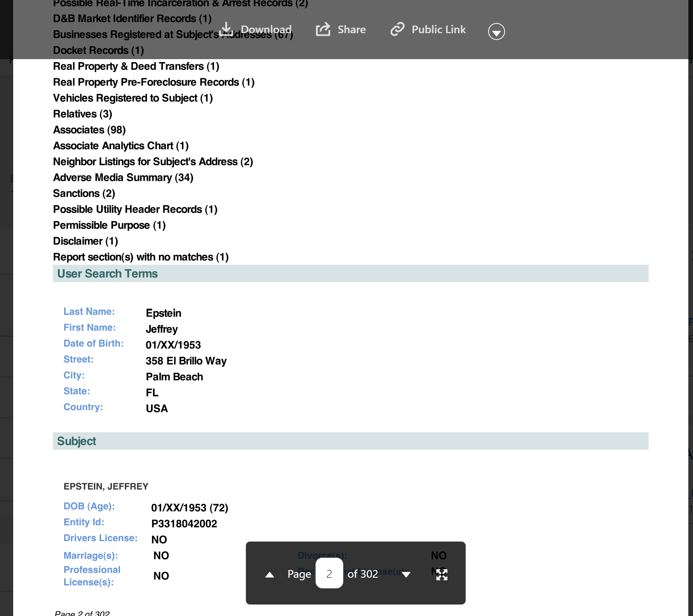
Task: Click the 'Drivers License:' label
Action: 101,538
